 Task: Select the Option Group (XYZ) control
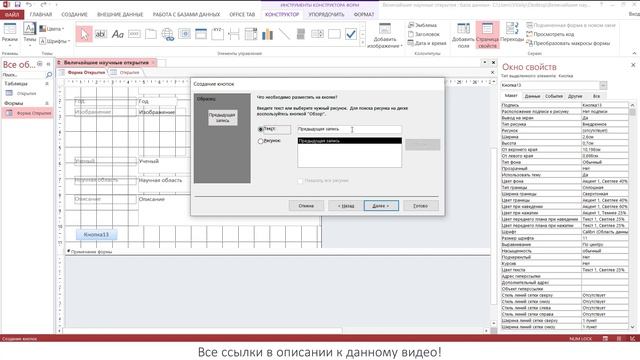point(218,34)
